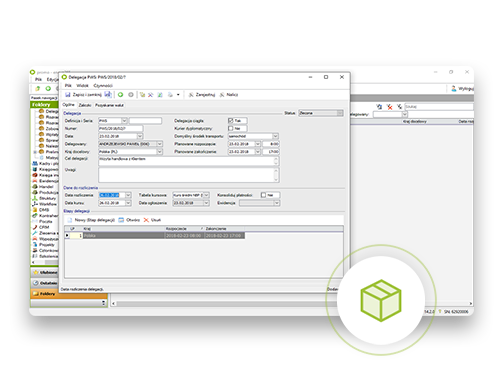Click the 'Projekty' icon in sidebar

click(x=35, y=245)
